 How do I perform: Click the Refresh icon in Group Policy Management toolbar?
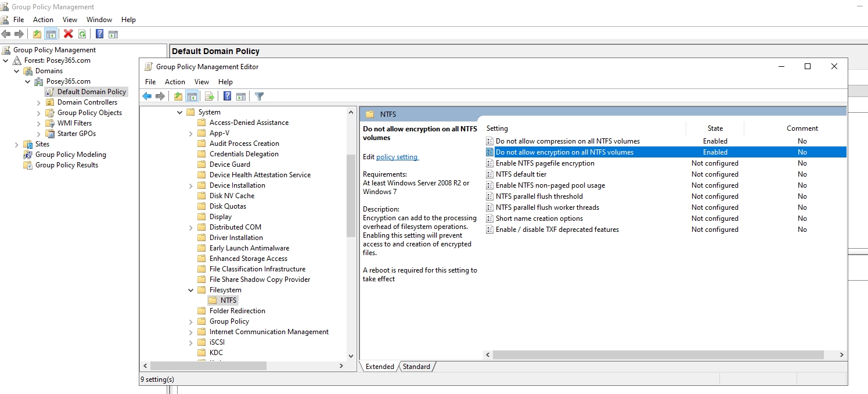tap(81, 34)
